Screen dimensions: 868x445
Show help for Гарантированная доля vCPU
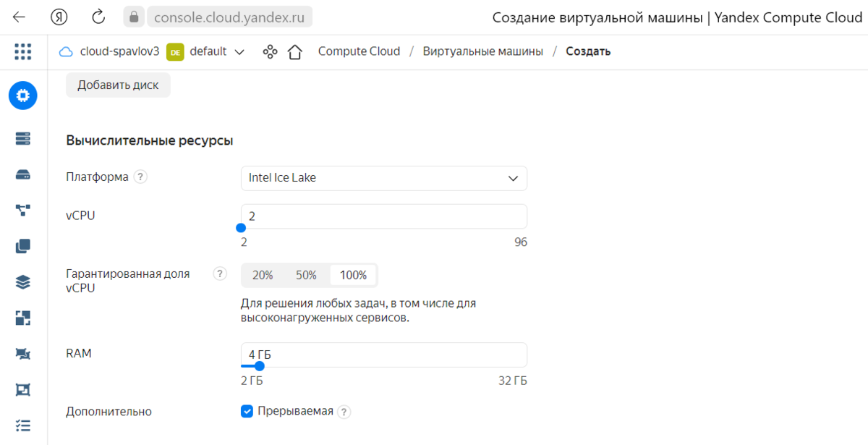(220, 274)
